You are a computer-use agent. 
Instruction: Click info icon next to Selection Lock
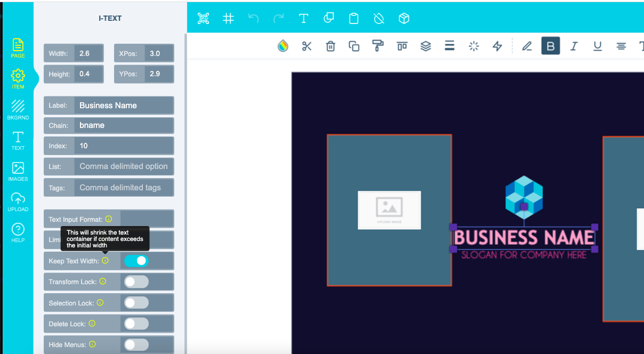tap(100, 303)
